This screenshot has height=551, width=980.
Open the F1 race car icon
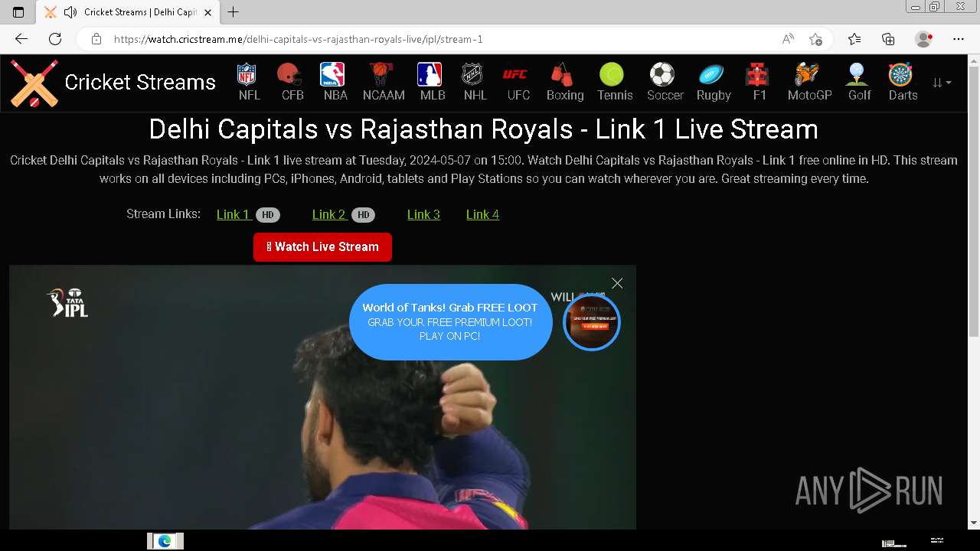point(759,75)
